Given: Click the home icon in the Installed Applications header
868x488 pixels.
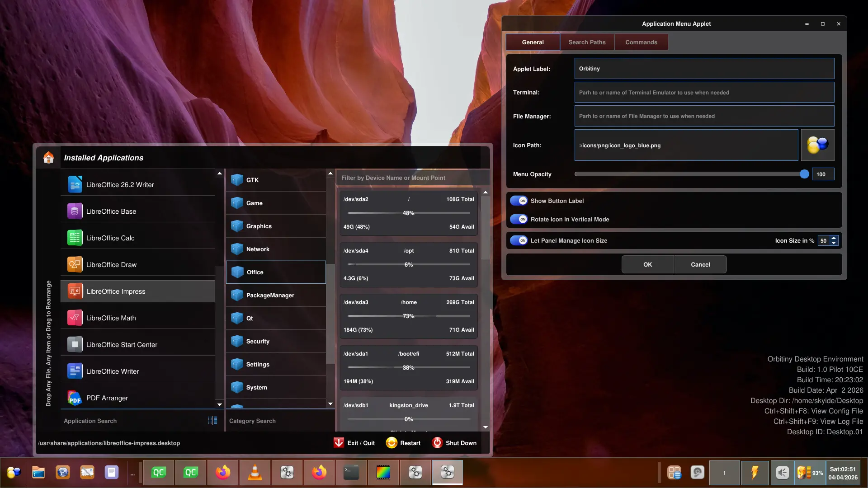Looking at the screenshot, I should [48, 157].
